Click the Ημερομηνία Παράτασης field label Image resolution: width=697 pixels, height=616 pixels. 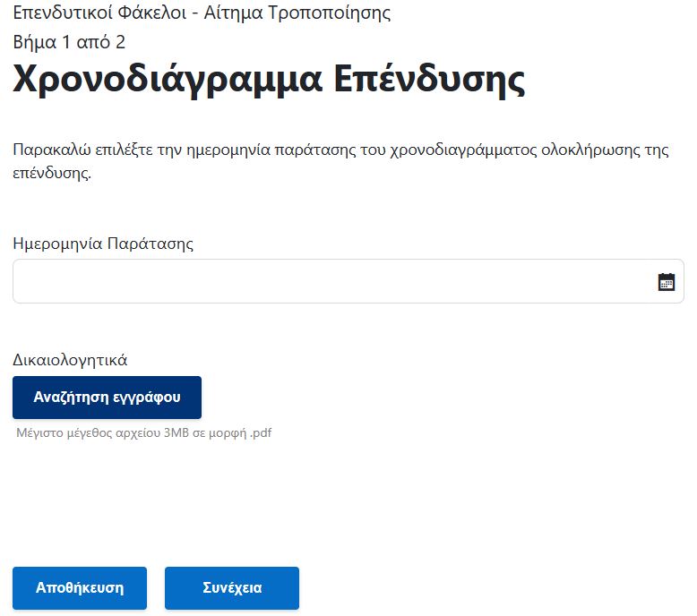(x=103, y=244)
